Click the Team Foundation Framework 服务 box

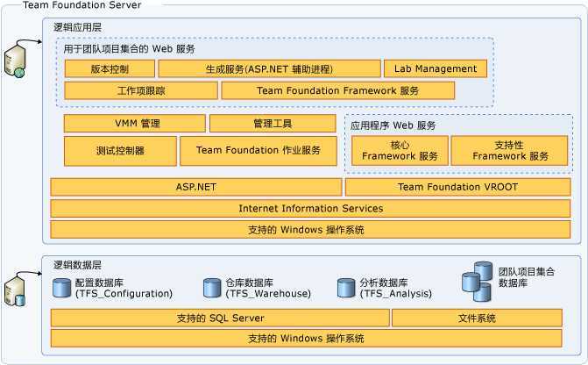tap(338, 90)
